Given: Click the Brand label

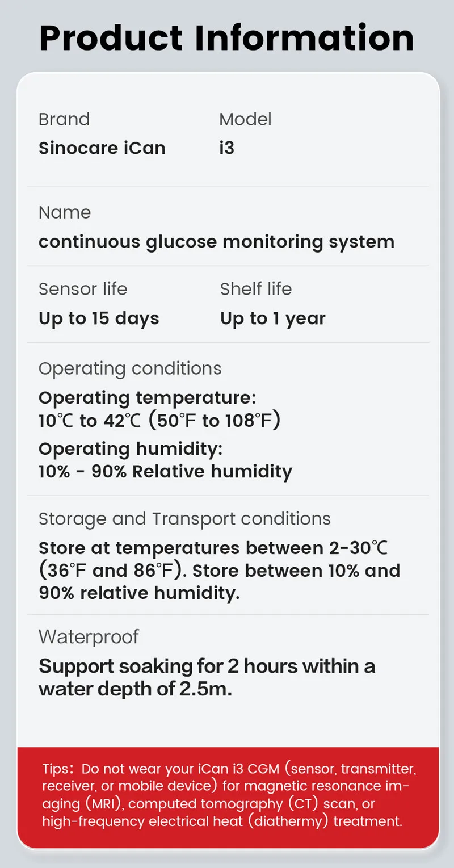Looking at the screenshot, I should pyautogui.click(x=64, y=119).
